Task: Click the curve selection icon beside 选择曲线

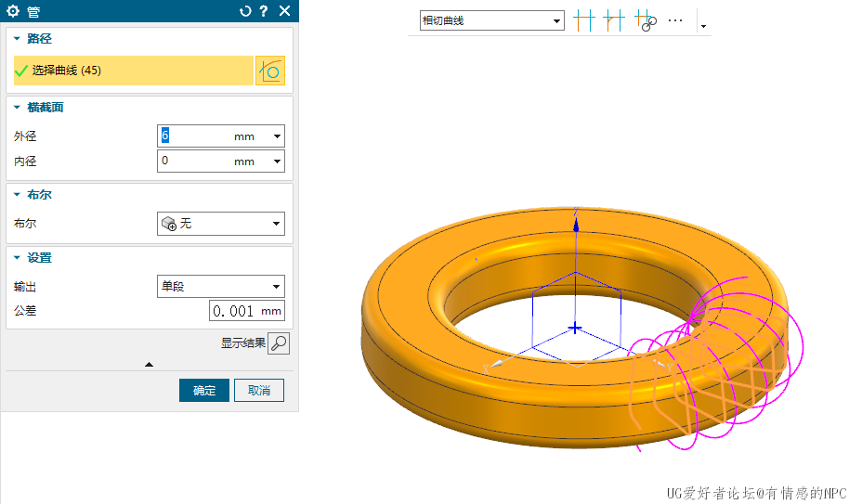Action: pos(270,71)
